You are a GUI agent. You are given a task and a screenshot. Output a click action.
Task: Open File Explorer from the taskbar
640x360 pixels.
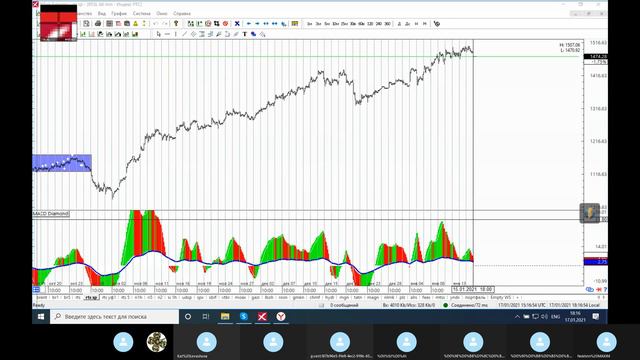coord(225,317)
